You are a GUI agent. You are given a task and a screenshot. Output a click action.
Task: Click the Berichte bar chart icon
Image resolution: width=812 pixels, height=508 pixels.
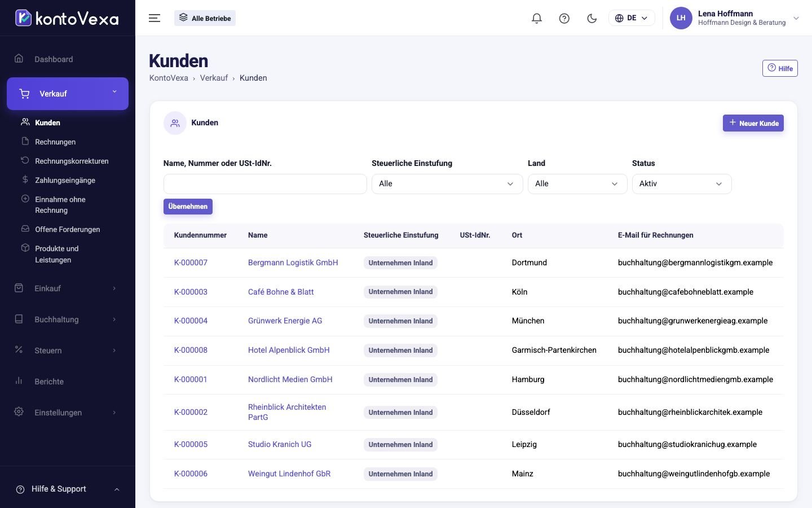pyautogui.click(x=19, y=381)
